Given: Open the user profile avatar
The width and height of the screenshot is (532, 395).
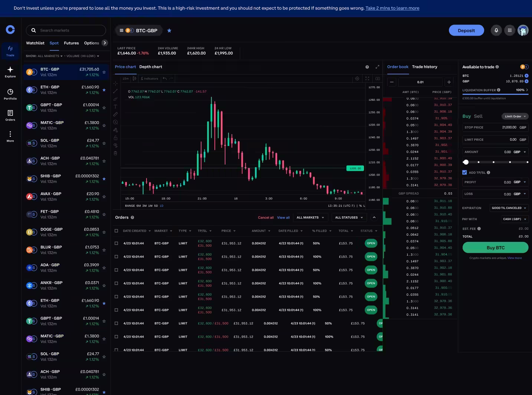Looking at the screenshot, I should tap(523, 30).
